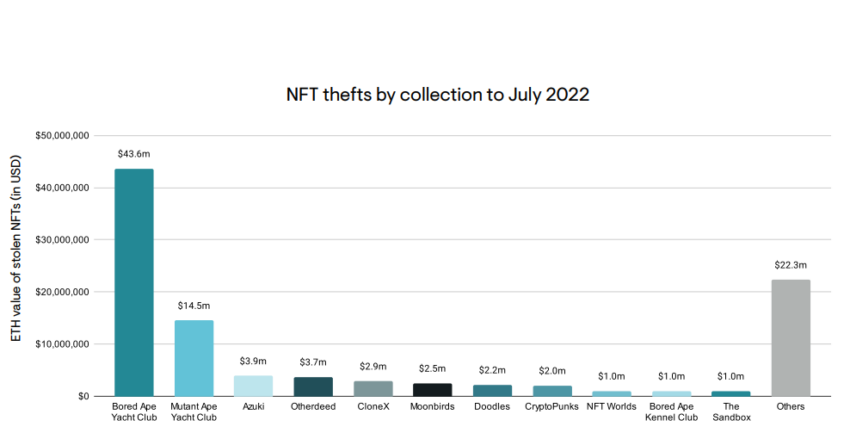The height and width of the screenshot is (439, 850).
Task: Select the NFT Worlds category label
Action: [x=611, y=406]
